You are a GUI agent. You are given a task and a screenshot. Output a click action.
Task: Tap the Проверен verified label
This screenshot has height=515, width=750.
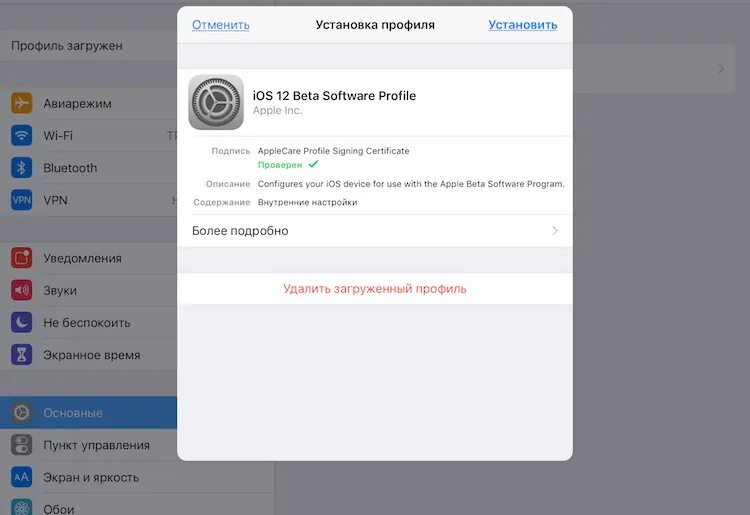pos(280,165)
